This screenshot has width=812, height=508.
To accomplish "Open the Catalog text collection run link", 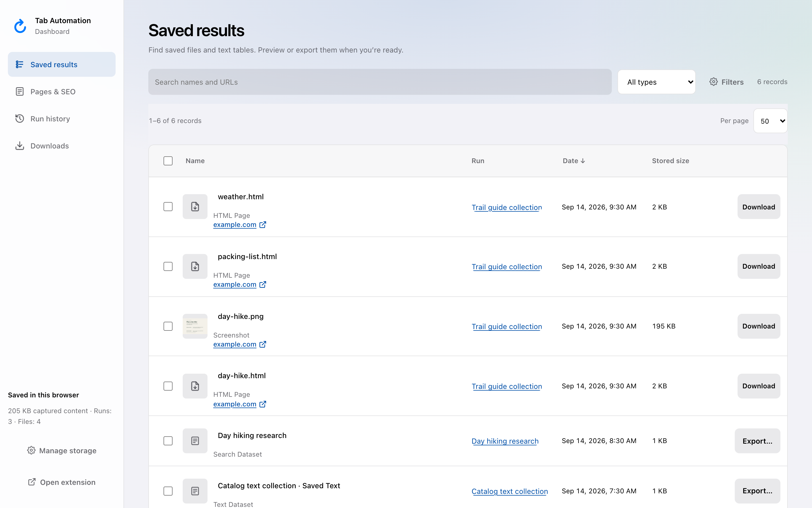I will (x=510, y=491).
